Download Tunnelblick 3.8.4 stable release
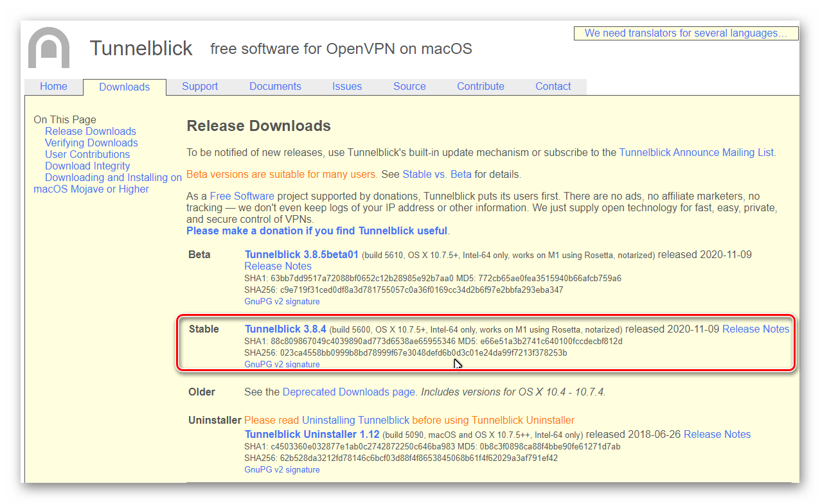 [285, 329]
